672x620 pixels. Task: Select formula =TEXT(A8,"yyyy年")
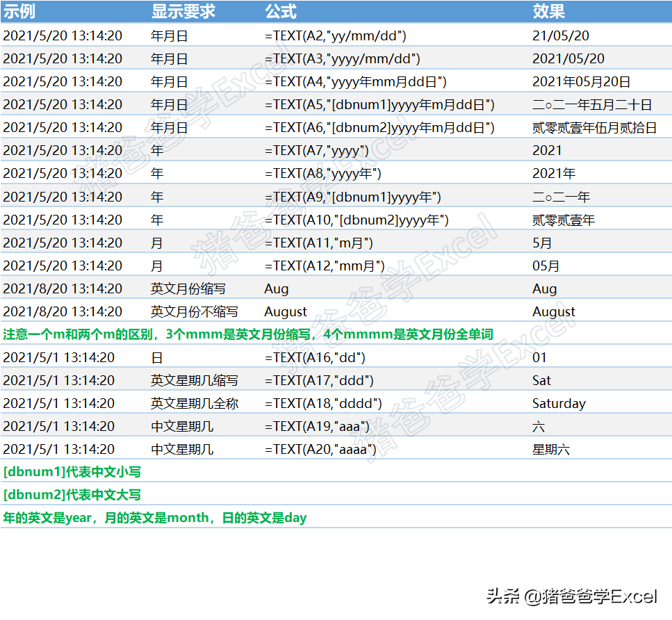point(322,174)
